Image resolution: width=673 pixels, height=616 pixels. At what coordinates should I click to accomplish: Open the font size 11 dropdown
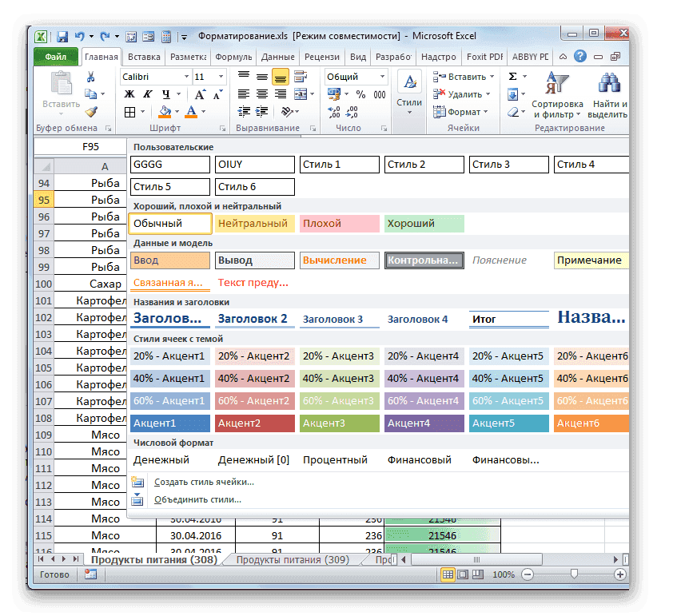219,76
